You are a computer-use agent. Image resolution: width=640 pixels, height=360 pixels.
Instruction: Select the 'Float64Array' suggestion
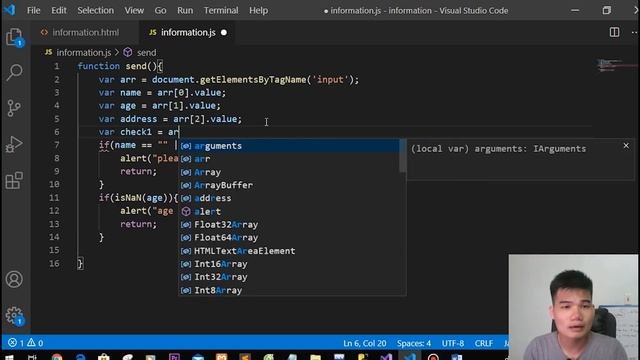tap(289, 238)
